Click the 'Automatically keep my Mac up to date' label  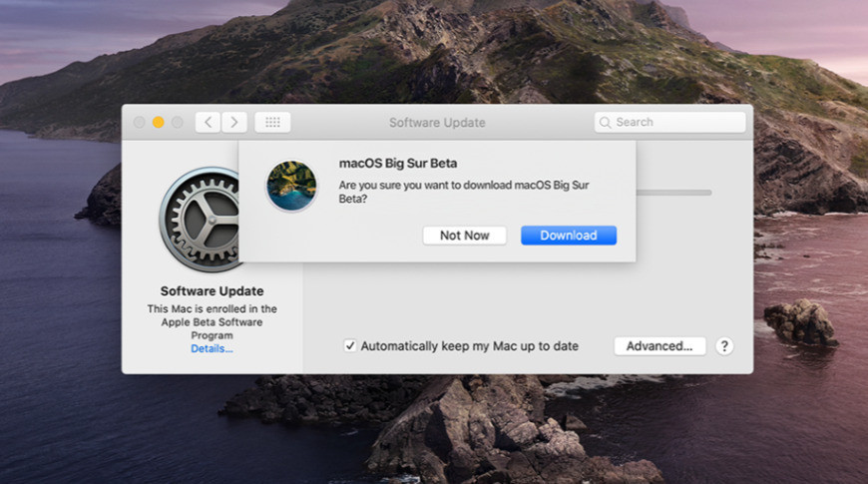coord(469,346)
